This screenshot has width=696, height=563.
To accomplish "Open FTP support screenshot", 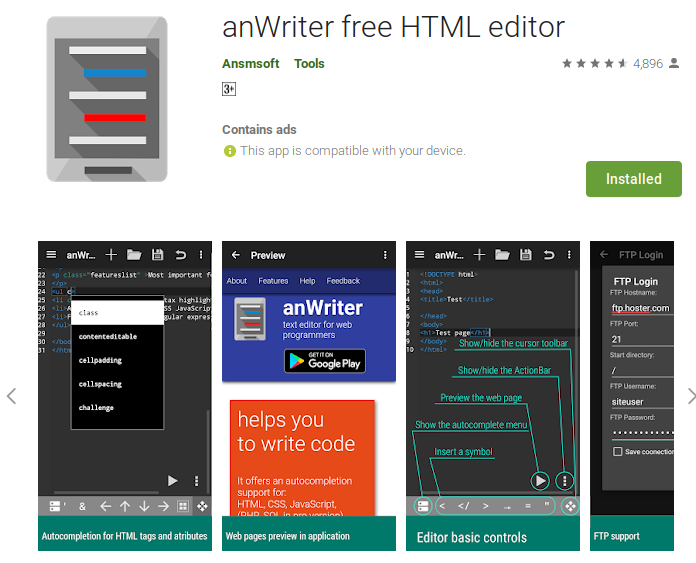I will point(632,396).
